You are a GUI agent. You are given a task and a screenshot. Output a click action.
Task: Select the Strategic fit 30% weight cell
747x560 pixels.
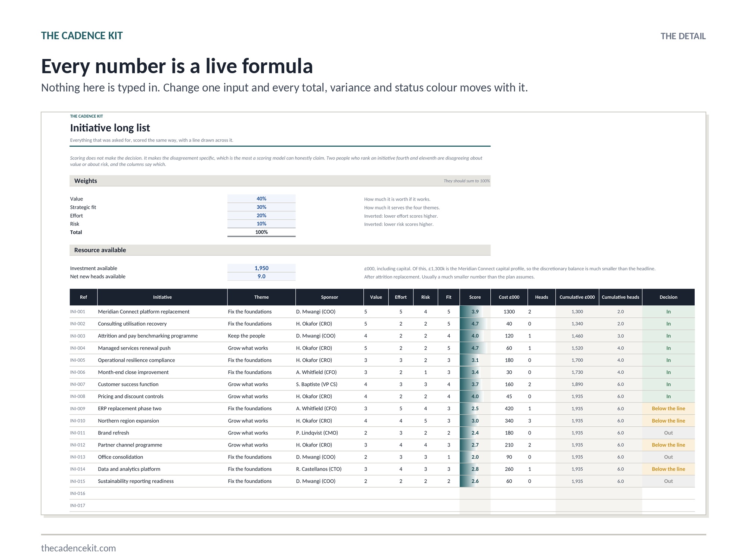coord(261,207)
